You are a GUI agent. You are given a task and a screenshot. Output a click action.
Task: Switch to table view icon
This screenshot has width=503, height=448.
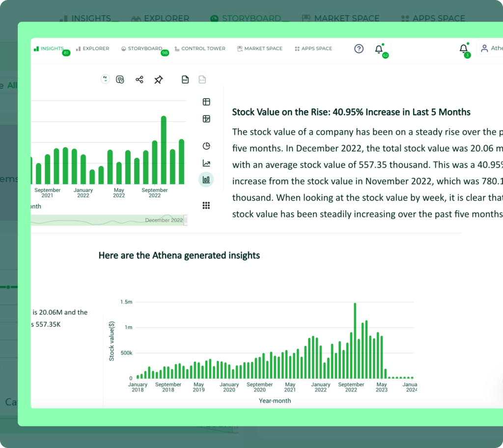click(x=206, y=102)
